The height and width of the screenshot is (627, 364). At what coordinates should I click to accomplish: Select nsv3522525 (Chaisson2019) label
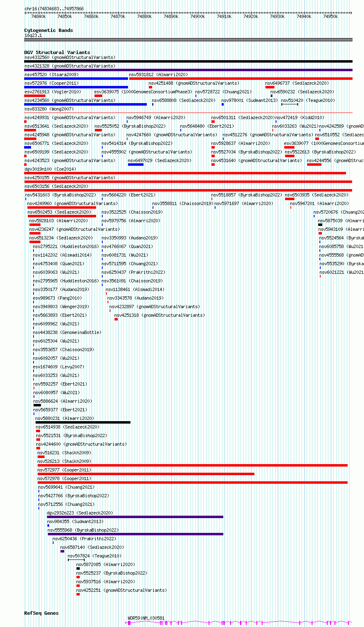[132, 212]
